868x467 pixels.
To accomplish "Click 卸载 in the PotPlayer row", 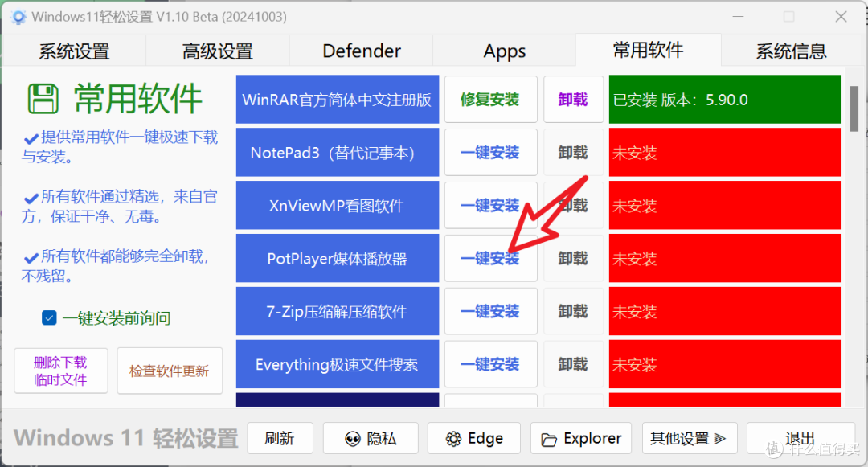I will pos(573,258).
